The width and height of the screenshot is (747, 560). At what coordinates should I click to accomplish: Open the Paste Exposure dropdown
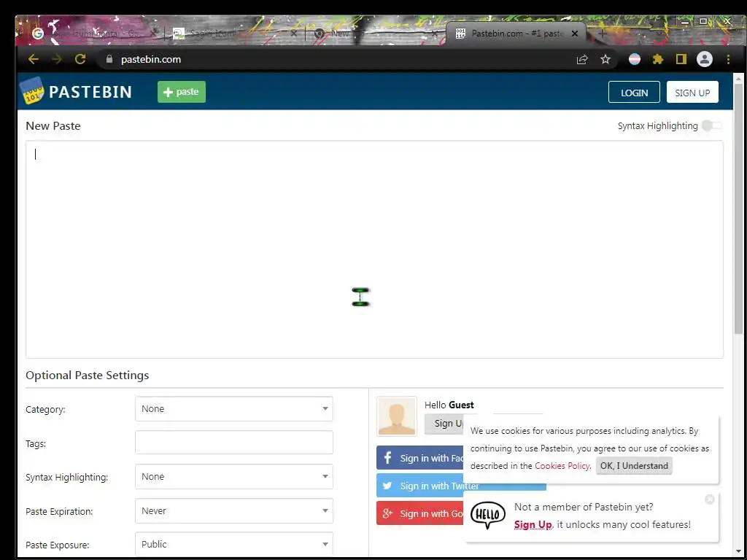click(234, 544)
